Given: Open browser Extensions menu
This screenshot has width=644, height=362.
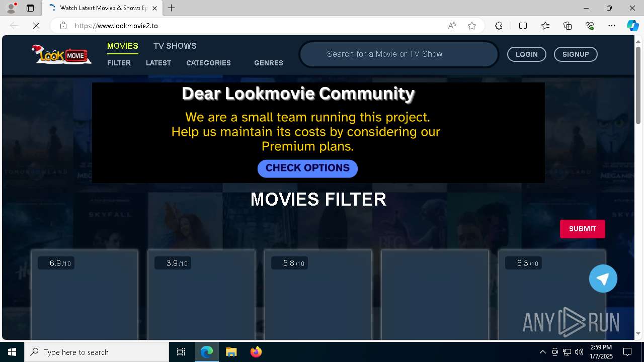Looking at the screenshot, I should (499, 26).
